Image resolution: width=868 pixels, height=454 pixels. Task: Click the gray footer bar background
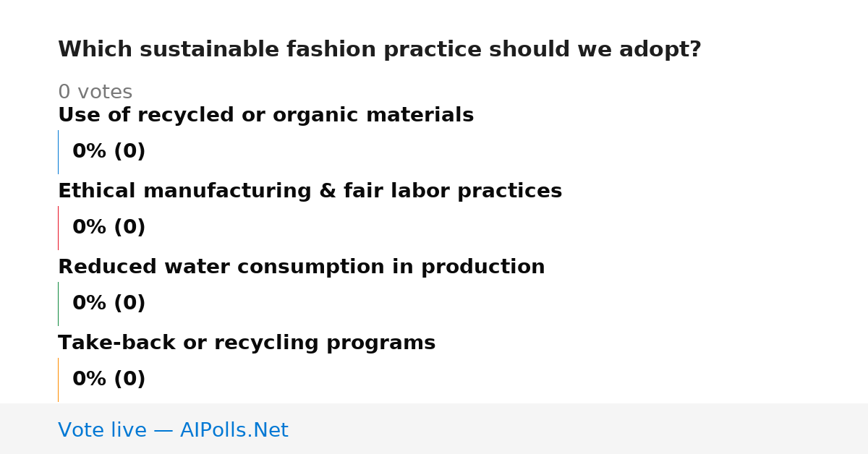[x=579, y=429]
